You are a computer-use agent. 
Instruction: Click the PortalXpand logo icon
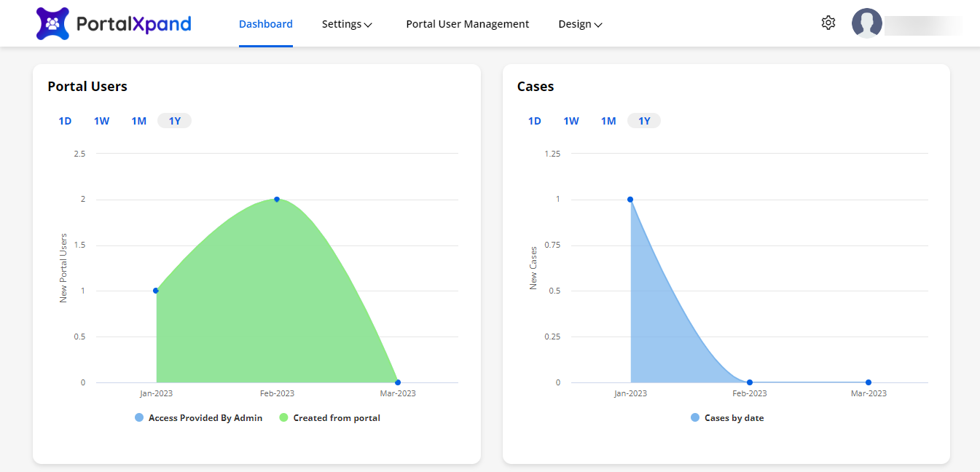point(52,23)
